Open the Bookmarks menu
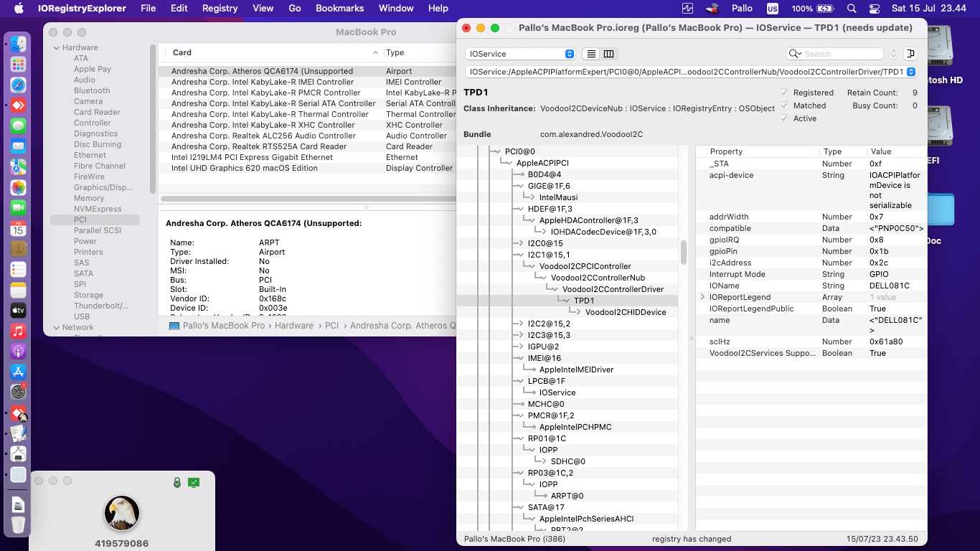The width and height of the screenshot is (980, 551). [339, 9]
